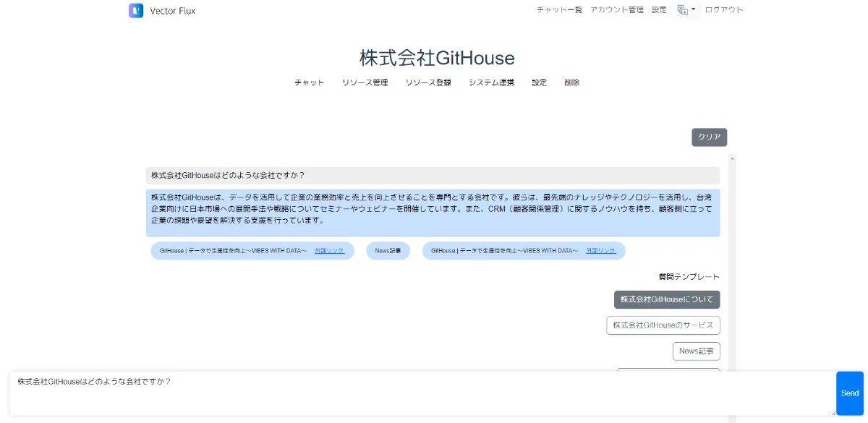This screenshot has height=423, width=868.
Task: Select the 削除 tab below company name
Action: click(571, 82)
